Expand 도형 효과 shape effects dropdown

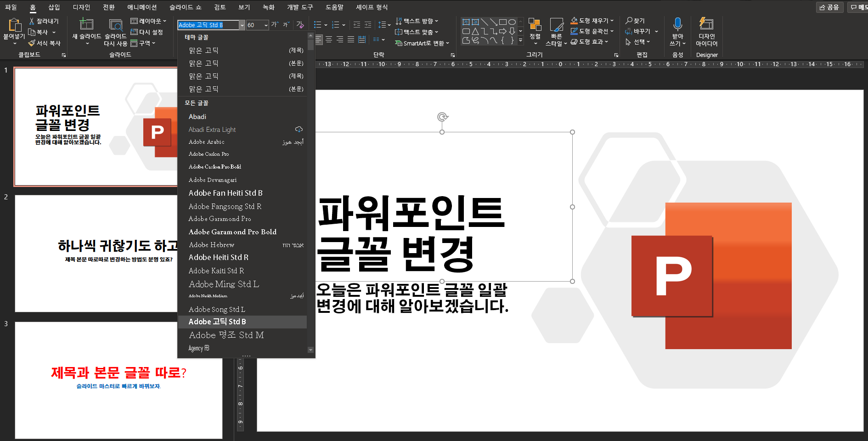606,42
